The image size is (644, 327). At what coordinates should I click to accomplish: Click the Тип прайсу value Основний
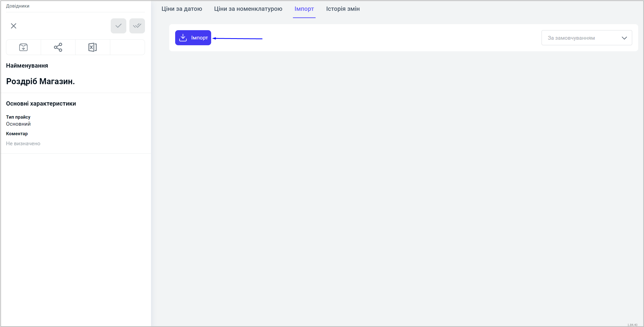(18, 124)
